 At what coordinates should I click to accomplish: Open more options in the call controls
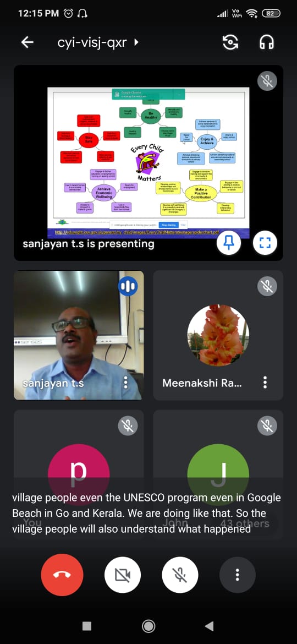coord(238,575)
